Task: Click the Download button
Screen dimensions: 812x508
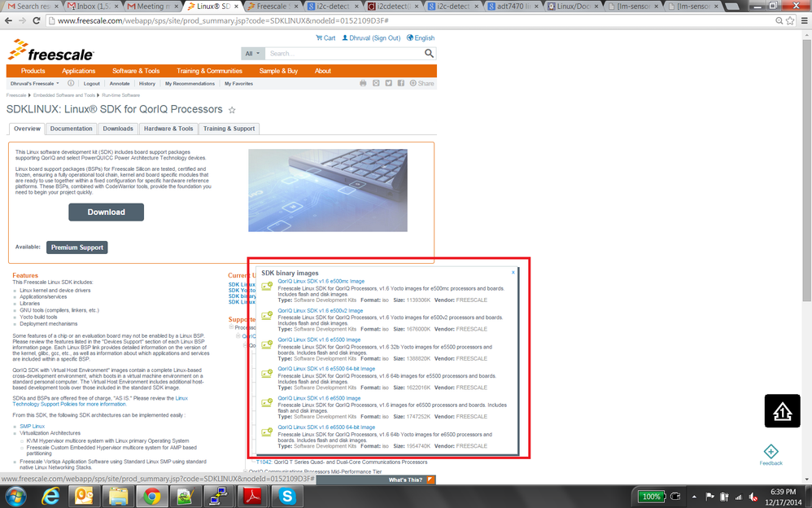Action: point(106,212)
